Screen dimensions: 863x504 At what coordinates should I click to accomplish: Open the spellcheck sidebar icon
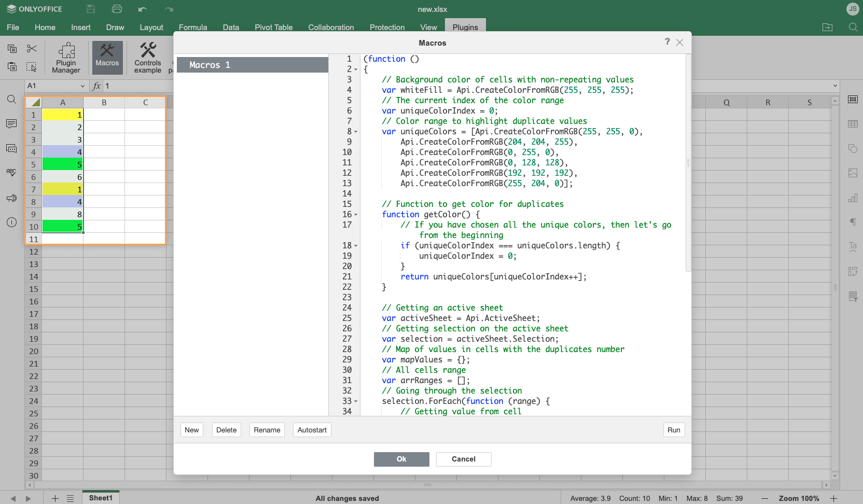11,173
